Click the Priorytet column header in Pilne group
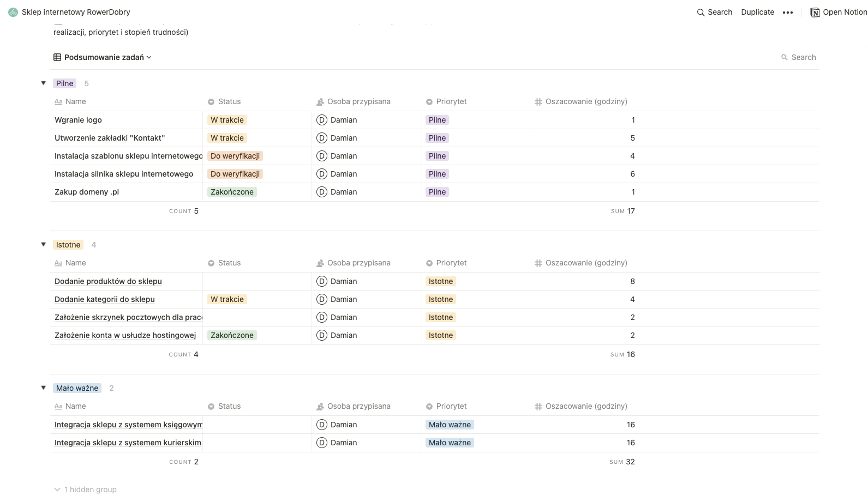The width and height of the screenshot is (868, 502). tap(451, 102)
